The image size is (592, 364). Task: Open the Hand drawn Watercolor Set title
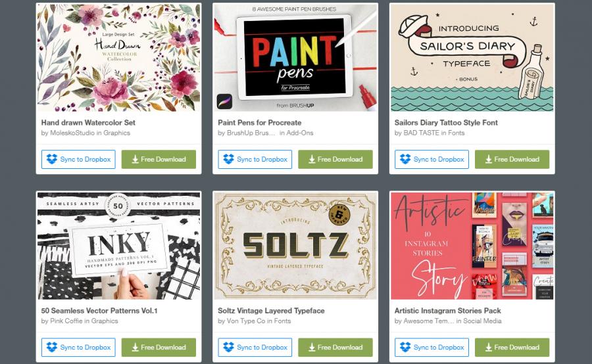coord(88,123)
